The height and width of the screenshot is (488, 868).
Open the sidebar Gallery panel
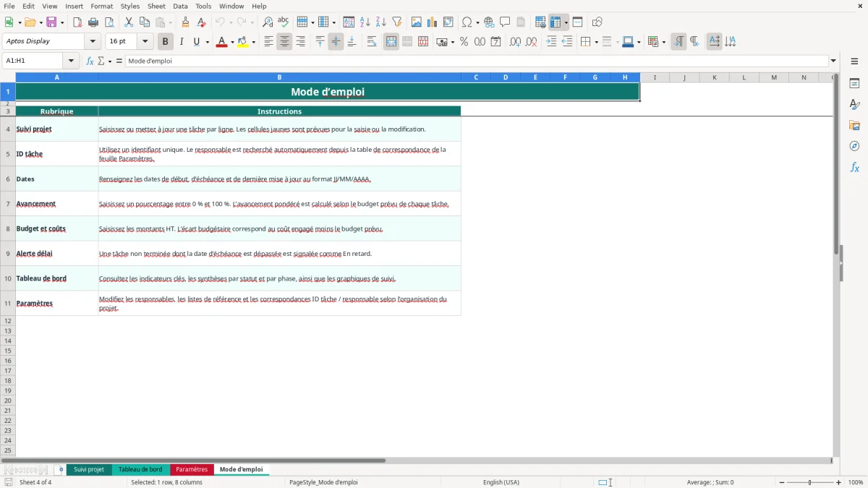tap(854, 125)
